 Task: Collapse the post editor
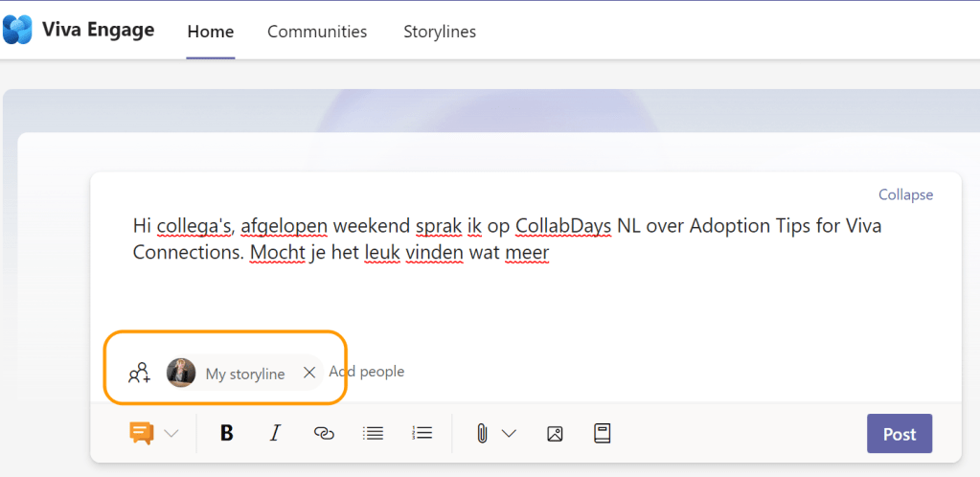pyautogui.click(x=905, y=194)
